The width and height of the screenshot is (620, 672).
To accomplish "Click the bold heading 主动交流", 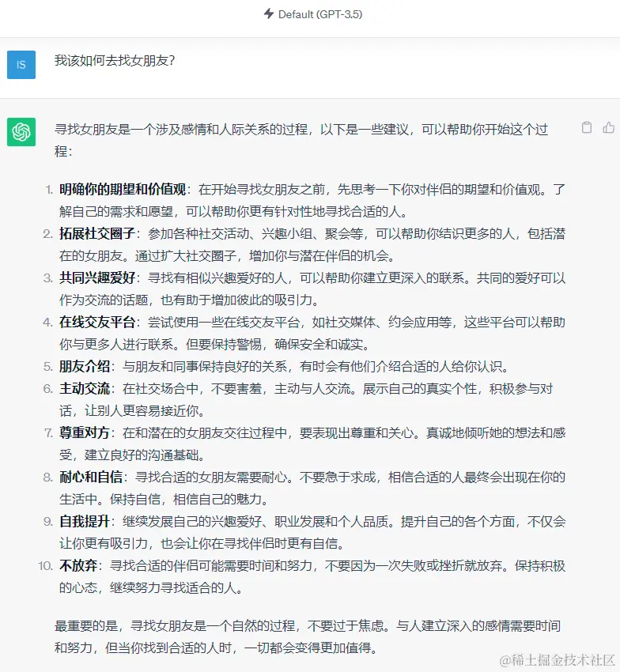I will [x=85, y=388].
